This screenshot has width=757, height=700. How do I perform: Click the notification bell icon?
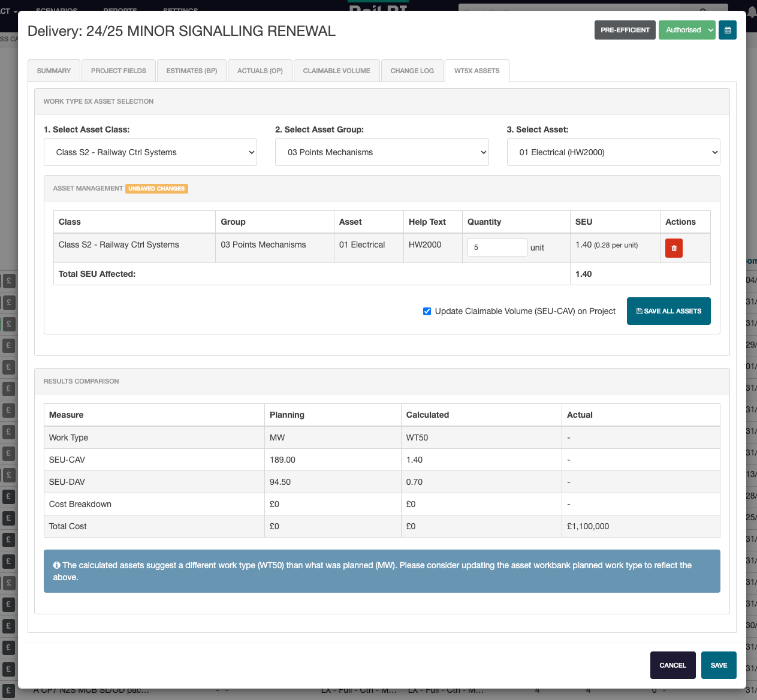(x=752, y=12)
